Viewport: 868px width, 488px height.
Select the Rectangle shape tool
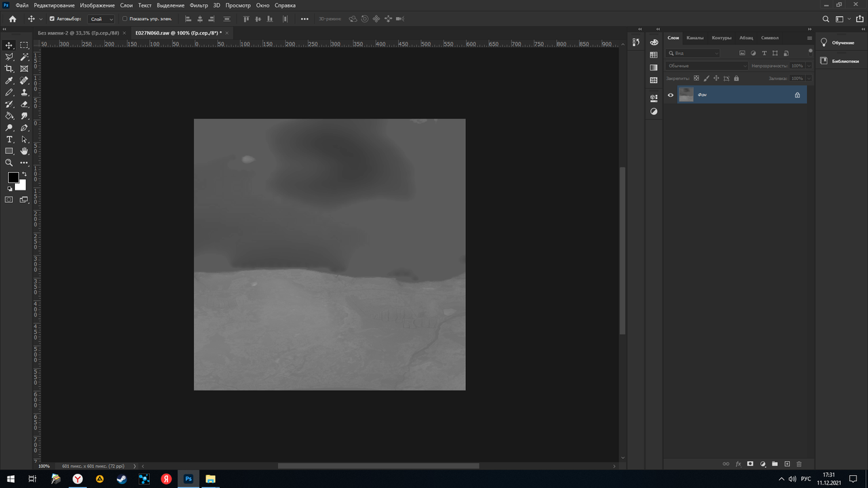(x=9, y=151)
